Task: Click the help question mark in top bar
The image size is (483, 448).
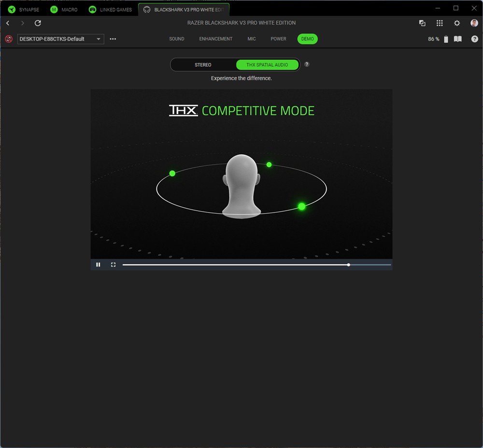Action: 474,39
